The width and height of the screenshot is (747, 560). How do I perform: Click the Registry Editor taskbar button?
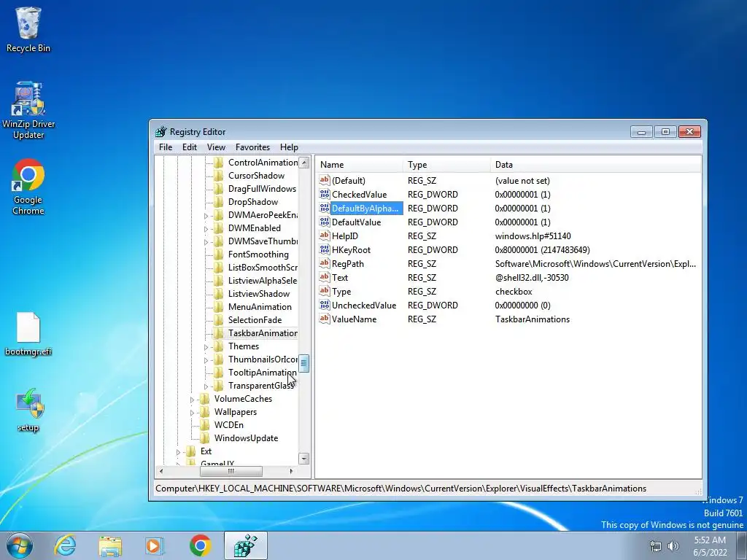[245, 545]
